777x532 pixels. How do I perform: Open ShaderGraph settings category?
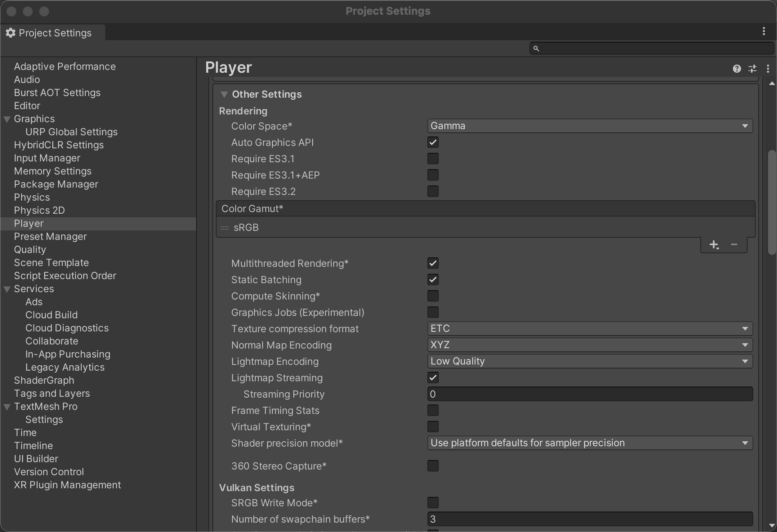click(44, 380)
